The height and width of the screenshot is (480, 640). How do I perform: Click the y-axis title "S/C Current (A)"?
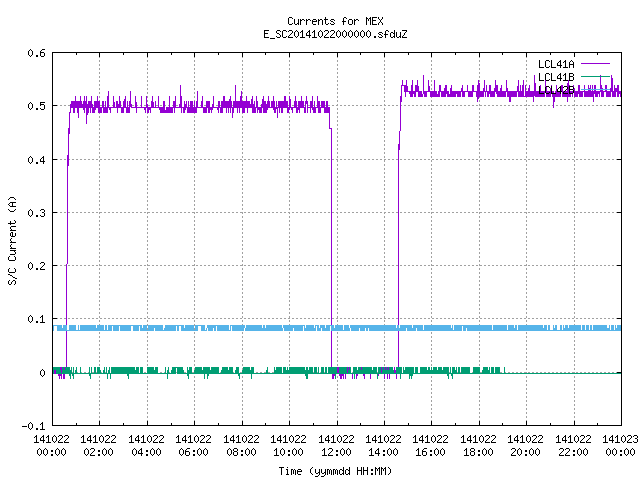[12, 240]
